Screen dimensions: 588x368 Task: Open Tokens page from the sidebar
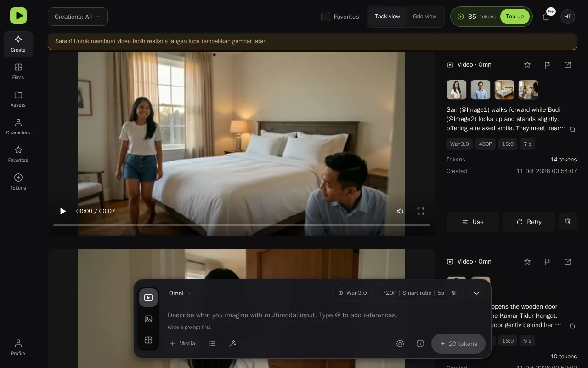pyautogui.click(x=18, y=182)
